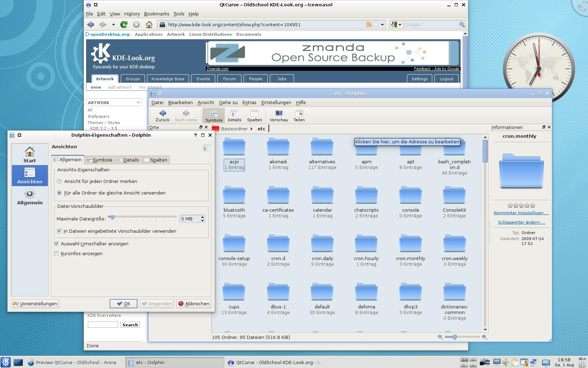
Task: Click search magnifier in Google search box
Action: (462, 25)
